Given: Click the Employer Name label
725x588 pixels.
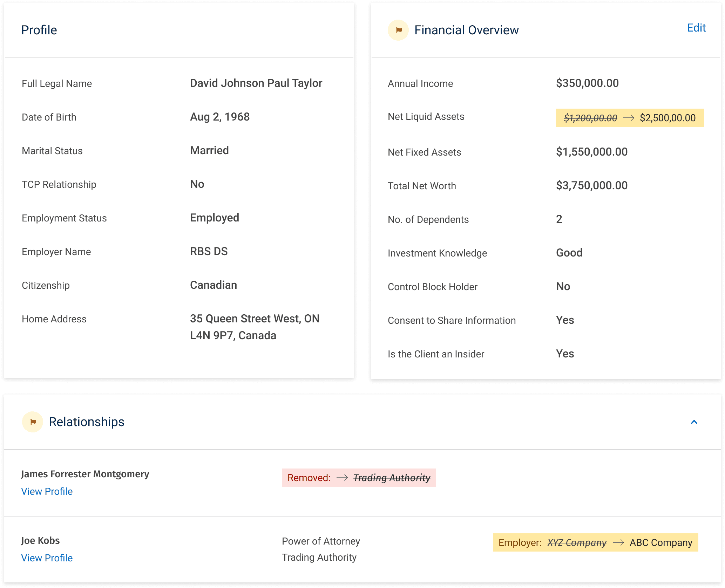Looking at the screenshot, I should tap(56, 252).
